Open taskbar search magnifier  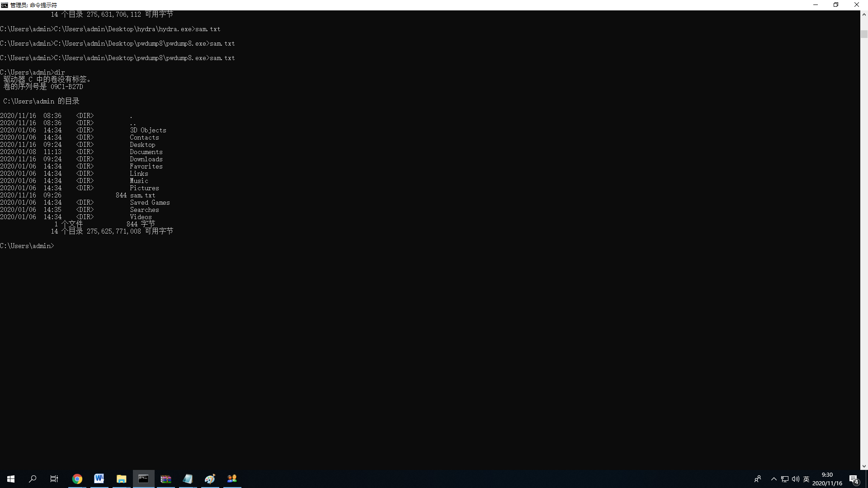point(33,479)
